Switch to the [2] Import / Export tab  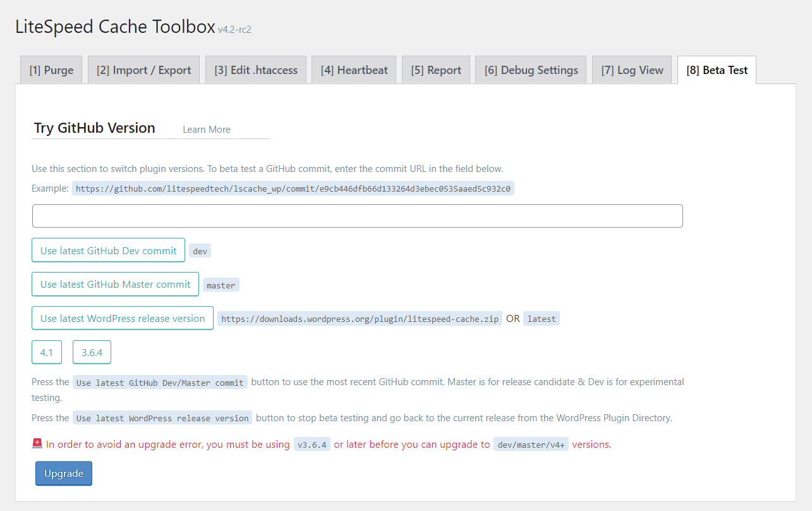point(143,70)
